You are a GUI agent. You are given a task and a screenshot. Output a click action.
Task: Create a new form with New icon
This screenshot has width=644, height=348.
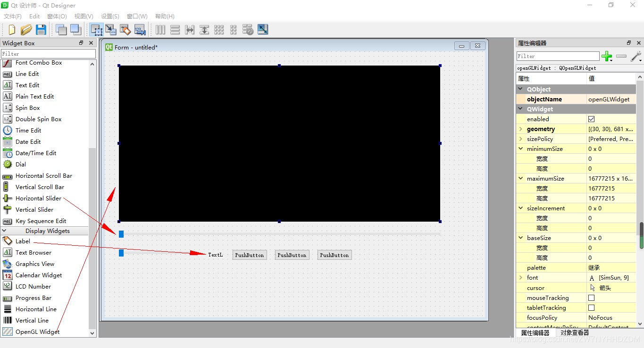tap(11, 30)
